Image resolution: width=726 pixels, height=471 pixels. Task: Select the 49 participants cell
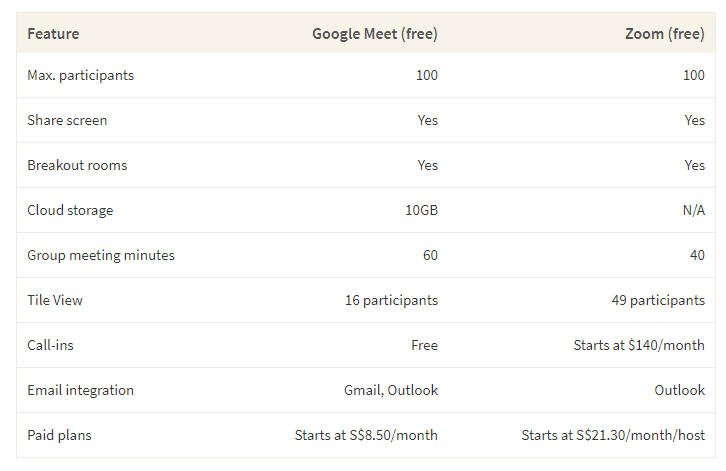pos(658,300)
